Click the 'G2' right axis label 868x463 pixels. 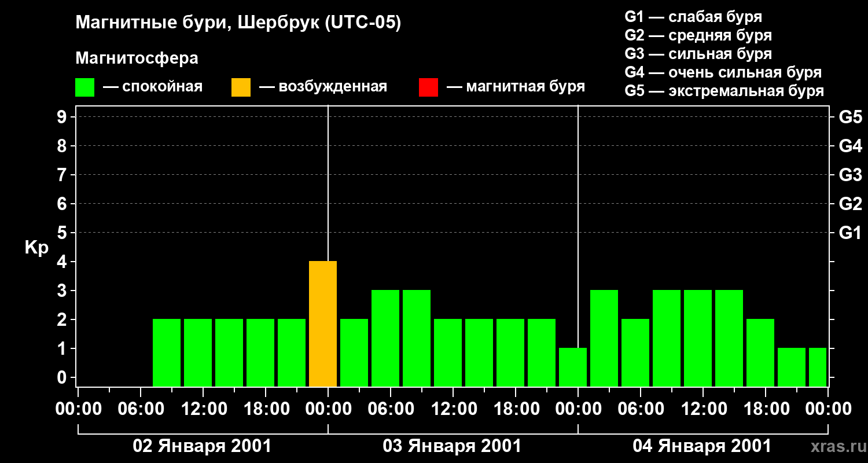[x=850, y=204]
